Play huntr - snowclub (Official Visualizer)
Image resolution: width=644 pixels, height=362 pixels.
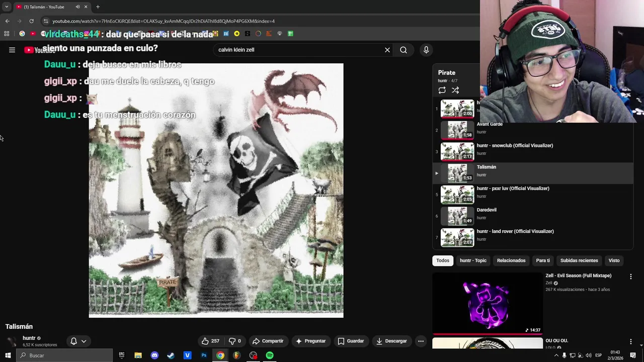click(x=533, y=151)
